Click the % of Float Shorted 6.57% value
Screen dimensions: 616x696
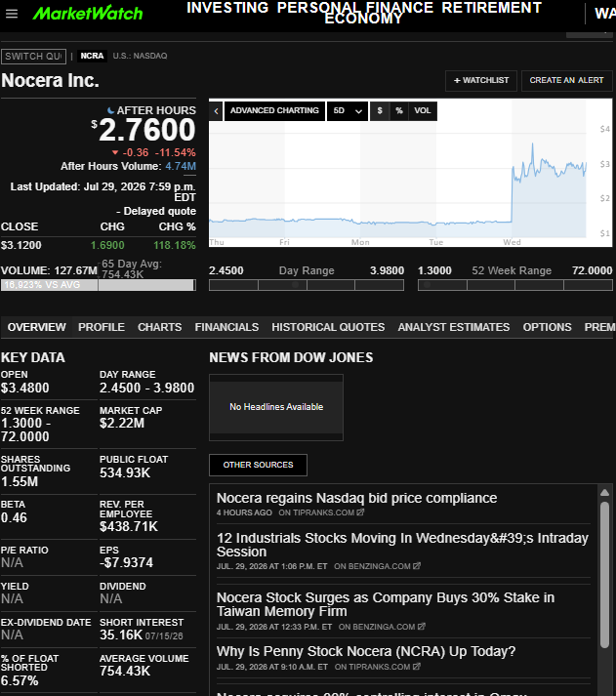pyautogui.click(x=20, y=680)
